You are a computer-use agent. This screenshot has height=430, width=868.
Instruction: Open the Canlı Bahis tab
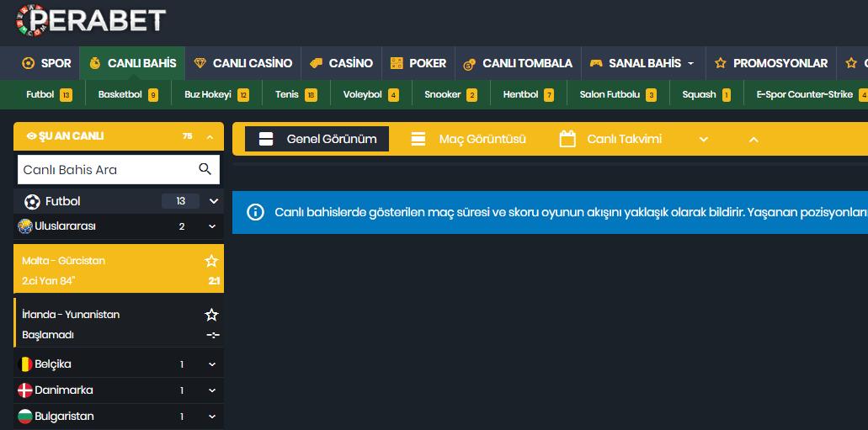tap(132, 63)
